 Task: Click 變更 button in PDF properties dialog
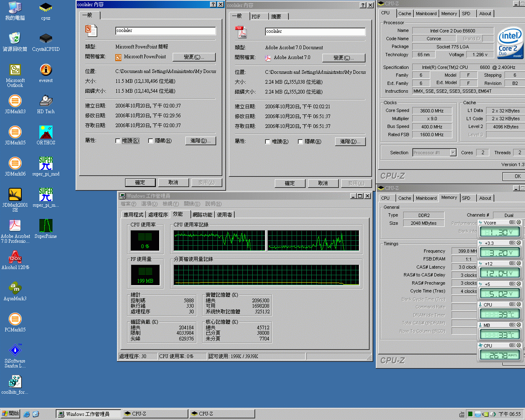(x=344, y=58)
